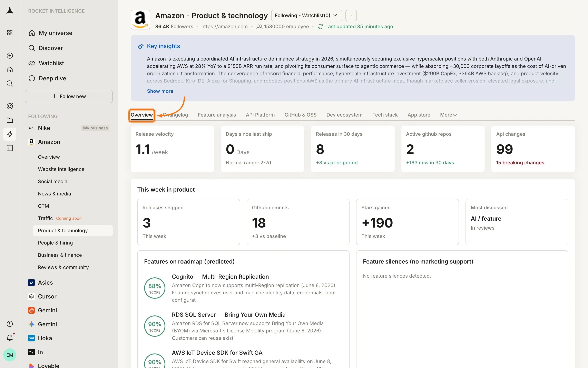Expand the Following - Watchlist(0) dropdown
Image resolution: width=588 pixels, height=368 pixels.
(306, 16)
